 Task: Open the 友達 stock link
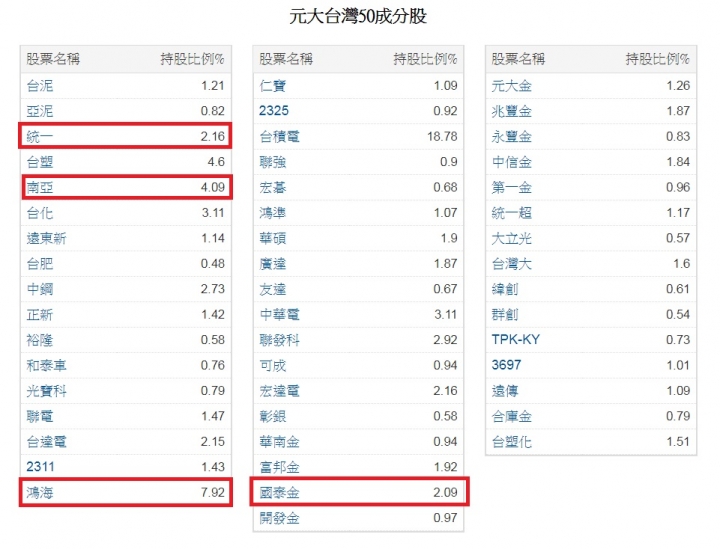click(273, 289)
